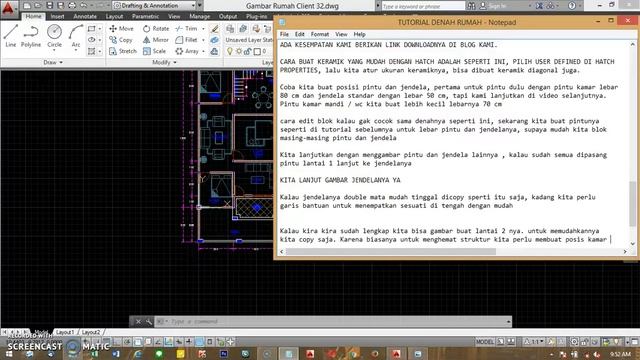
Task: Open the Help menu in Notepad
Action: (x=359, y=34)
